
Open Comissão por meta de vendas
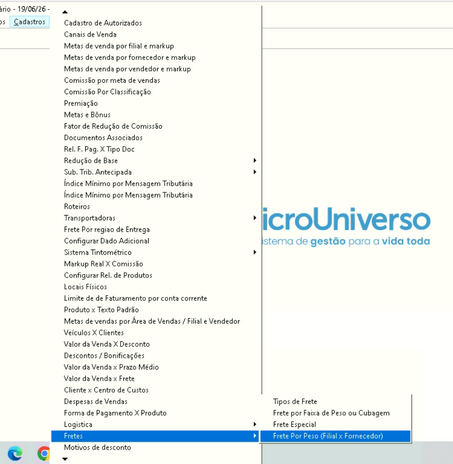point(155,80)
